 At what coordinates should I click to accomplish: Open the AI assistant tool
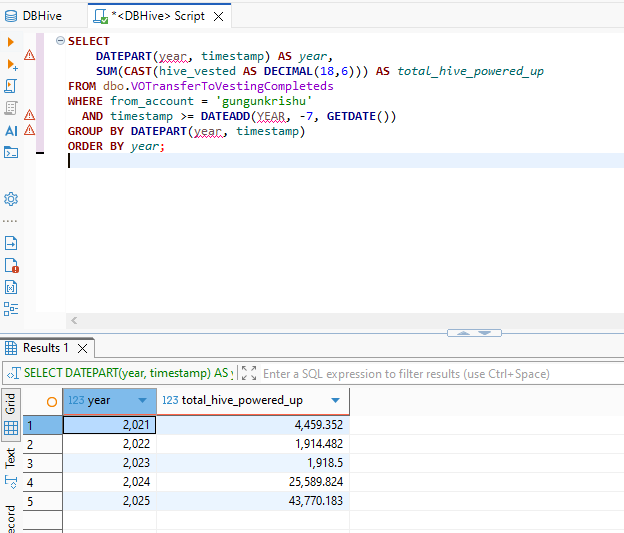pos(11,130)
